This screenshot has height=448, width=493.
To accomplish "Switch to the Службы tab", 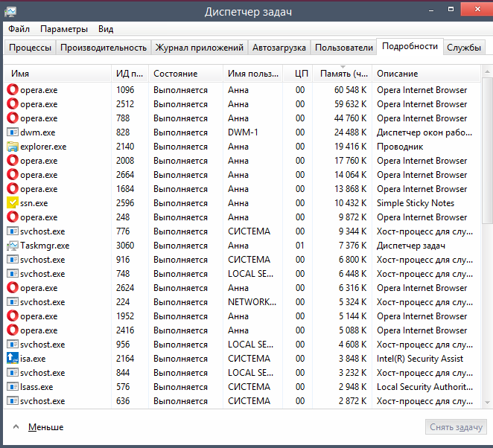I will (x=464, y=48).
